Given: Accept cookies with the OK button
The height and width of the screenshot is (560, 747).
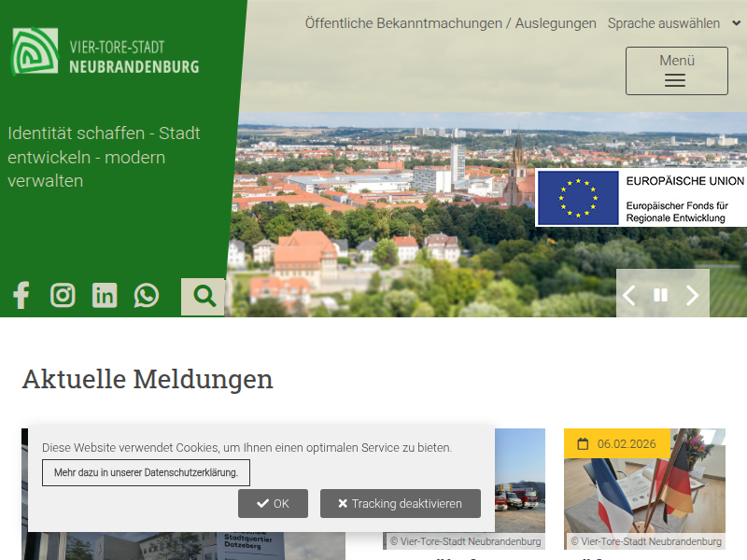Looking at the screenshot, I should coord(273,504).
